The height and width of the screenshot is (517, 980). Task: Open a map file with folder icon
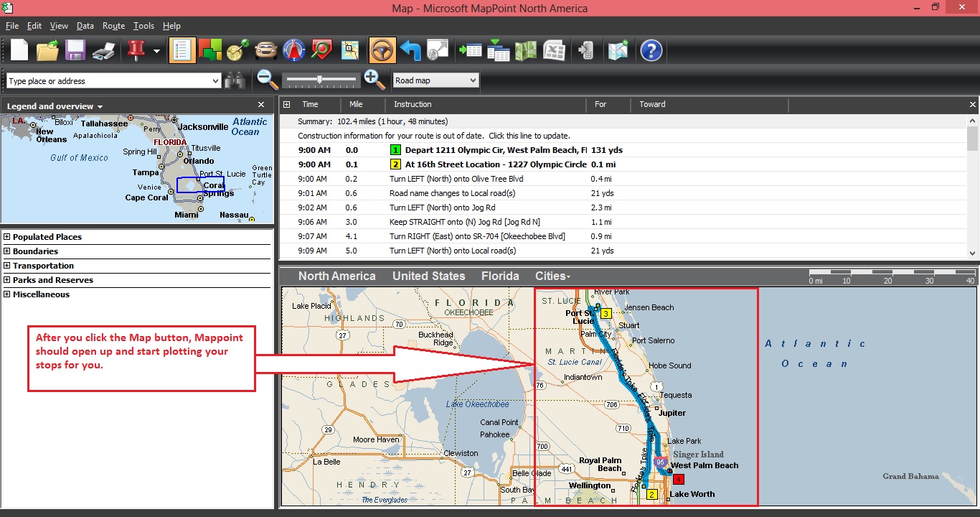(47, 50)
